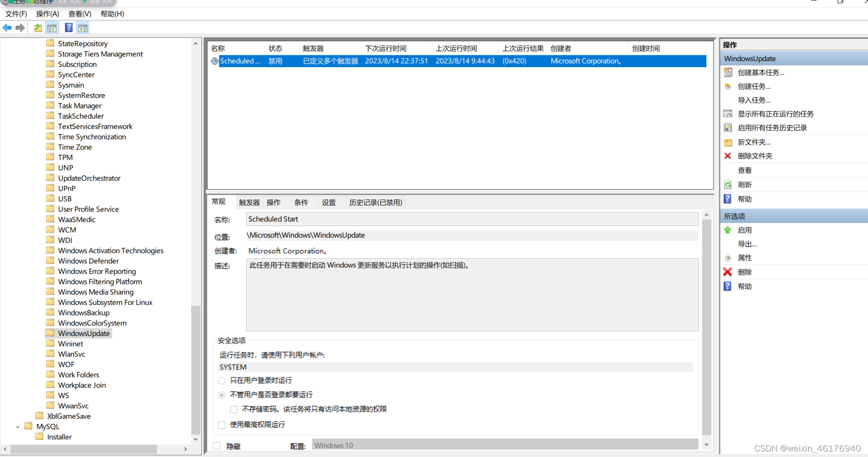Collapse the MySQL tree node
The width and height of the screenshot is (868, 457).
(x=18, y=427)
